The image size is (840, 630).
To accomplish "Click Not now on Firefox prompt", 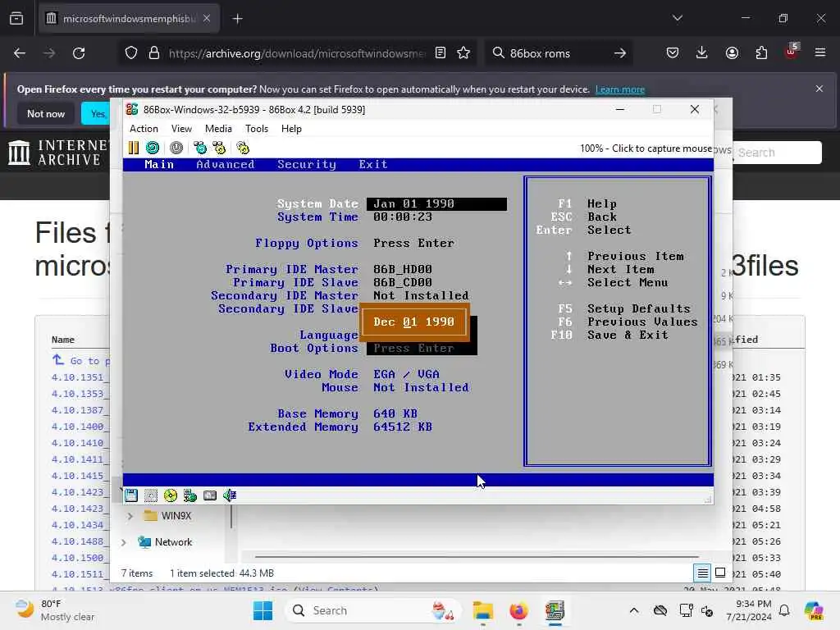I will point(46,113).
